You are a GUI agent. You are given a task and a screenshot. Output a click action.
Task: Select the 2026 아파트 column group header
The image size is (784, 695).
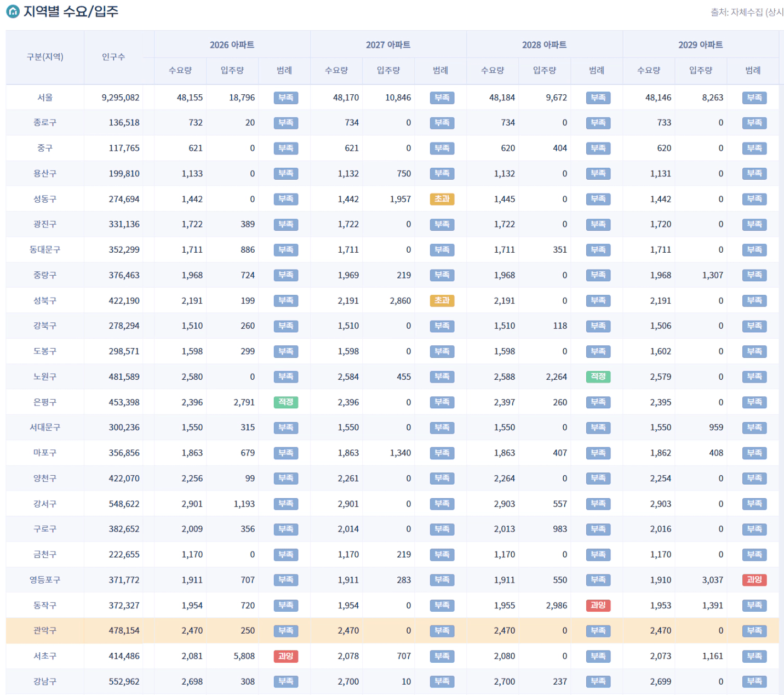coord(232,45)
